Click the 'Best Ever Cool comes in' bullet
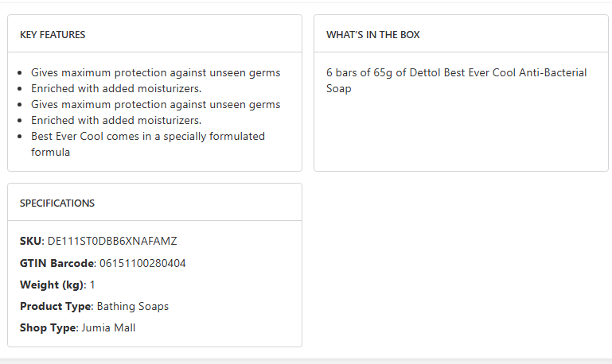Image resolution: width=612 pixels, height=364 pixels. tap(147, 137)
